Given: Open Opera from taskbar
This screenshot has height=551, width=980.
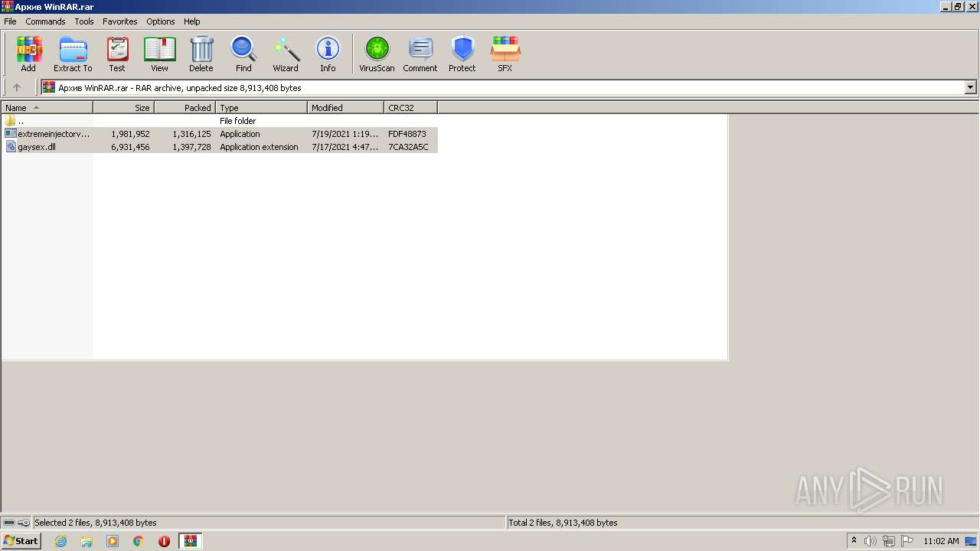Looking at the screenshot, I should tap(164, 541).
